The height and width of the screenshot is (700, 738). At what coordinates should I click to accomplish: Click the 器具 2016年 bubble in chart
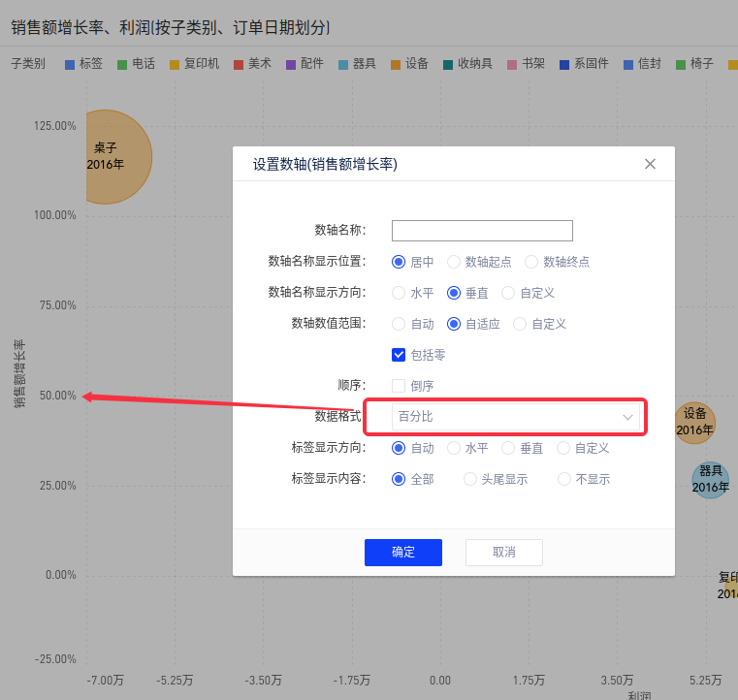[710, 479]
